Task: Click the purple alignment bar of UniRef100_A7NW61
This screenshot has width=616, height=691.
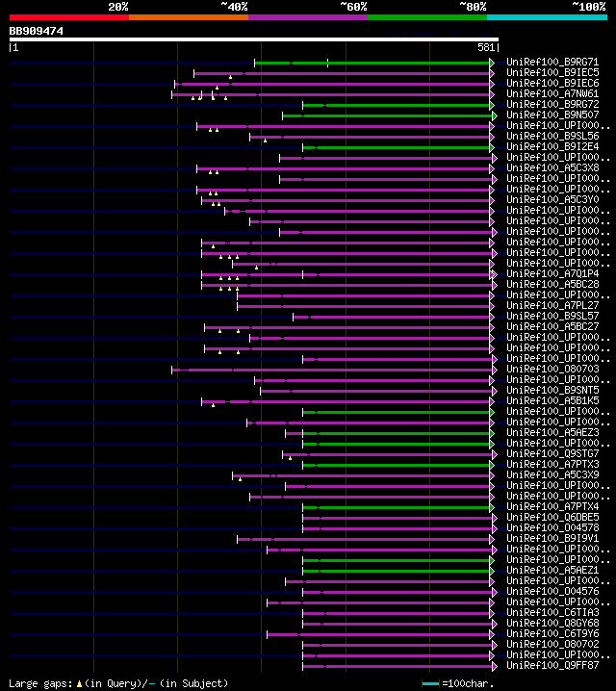Action: [x=331, y=94]
